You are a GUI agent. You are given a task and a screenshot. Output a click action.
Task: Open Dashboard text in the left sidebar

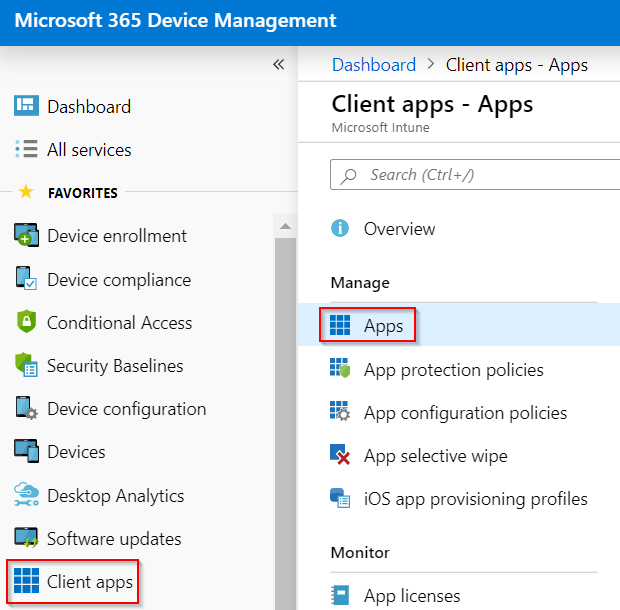(89, 107)
